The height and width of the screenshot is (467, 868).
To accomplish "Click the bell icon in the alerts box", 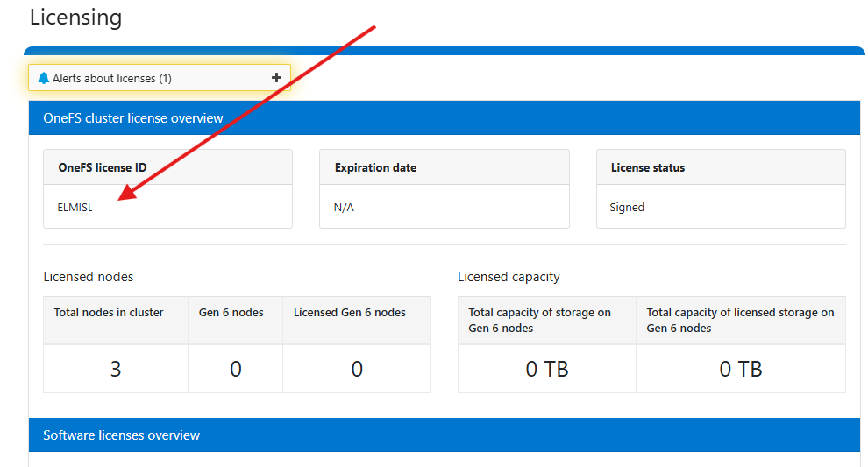I will pos(44,78).
